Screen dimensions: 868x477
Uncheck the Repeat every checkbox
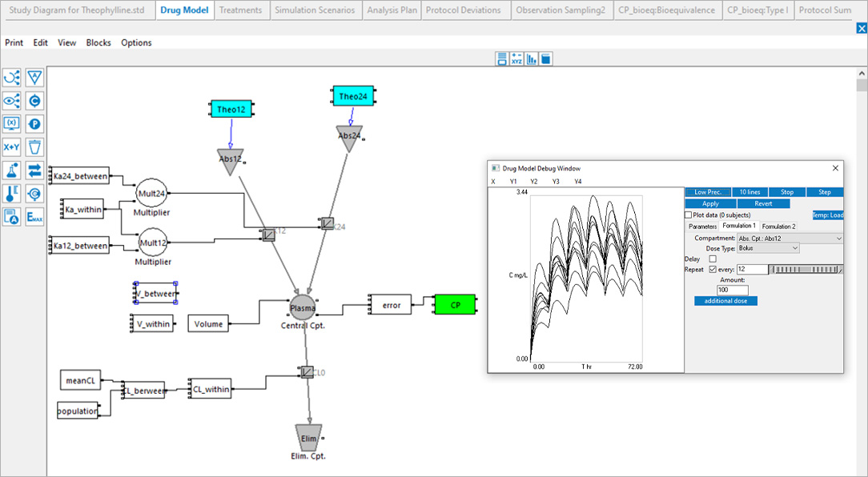[713, 270]
